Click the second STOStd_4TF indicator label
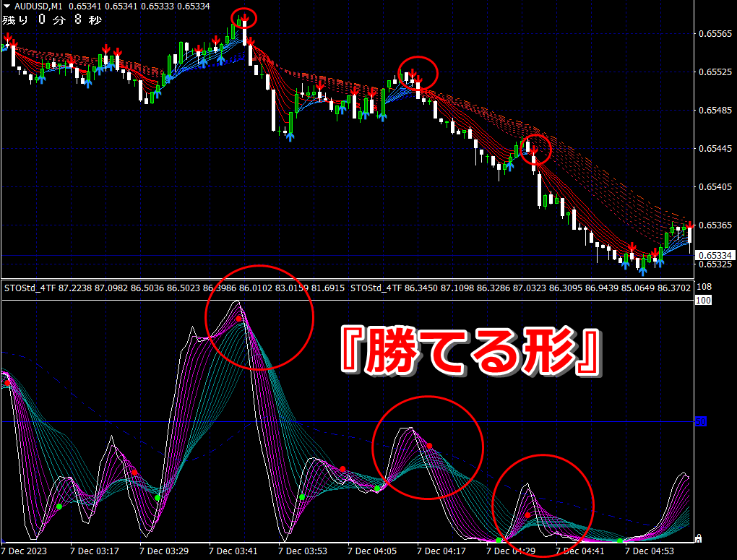The height and width of the screenshot is (560, 737). click(x=376, y=288)
